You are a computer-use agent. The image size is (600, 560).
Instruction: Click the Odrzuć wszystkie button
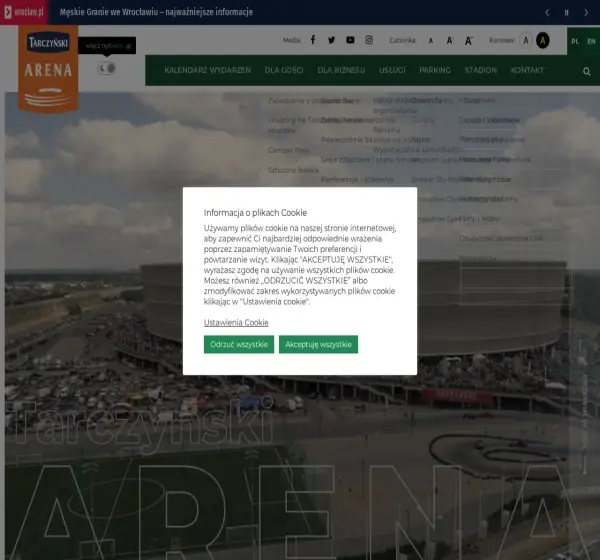click(x=239, y=344)
